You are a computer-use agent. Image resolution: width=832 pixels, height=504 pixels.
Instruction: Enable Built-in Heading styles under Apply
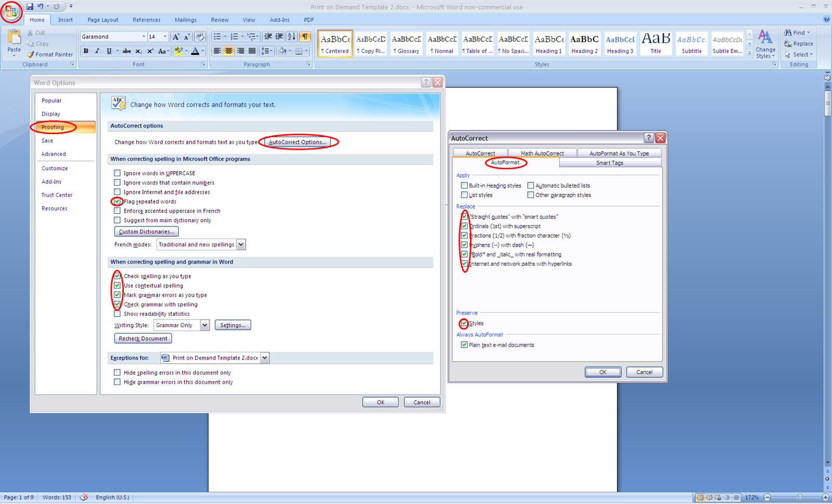pyautogui.click(x=464, y=185)
